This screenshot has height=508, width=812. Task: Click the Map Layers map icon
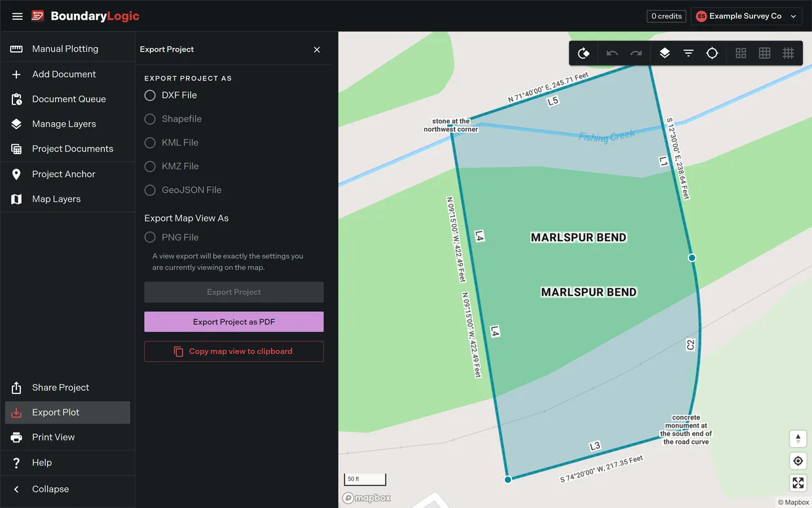click(x=17, y=199)
